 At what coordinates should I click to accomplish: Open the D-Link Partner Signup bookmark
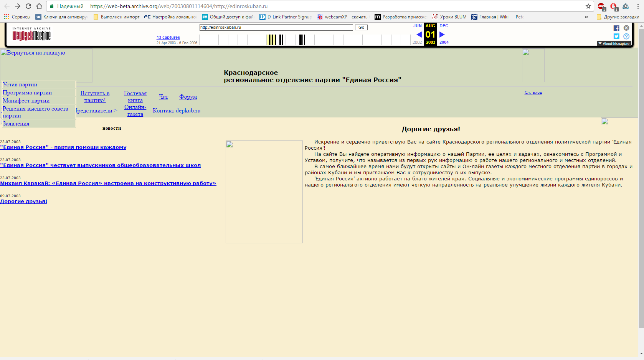[286, 17]
